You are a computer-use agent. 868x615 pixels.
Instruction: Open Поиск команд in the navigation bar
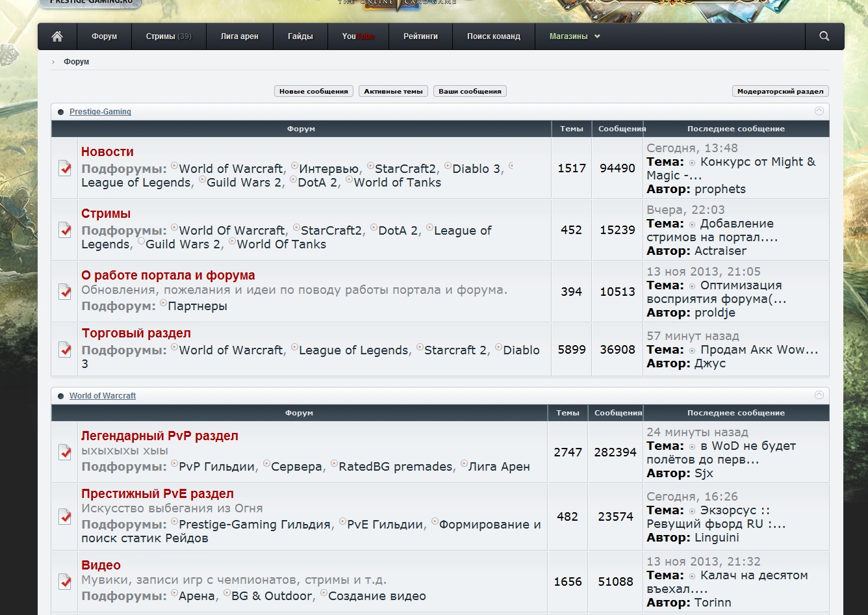point(494,36)
